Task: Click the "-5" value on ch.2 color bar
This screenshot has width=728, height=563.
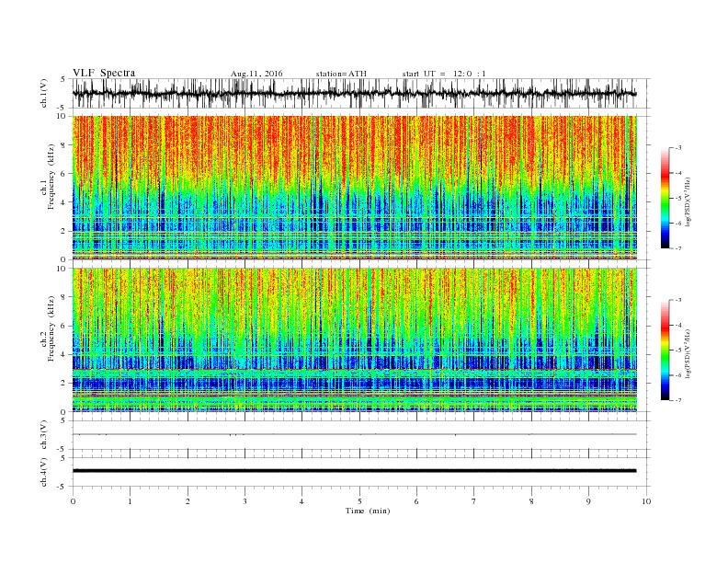Action: [677, 350]
